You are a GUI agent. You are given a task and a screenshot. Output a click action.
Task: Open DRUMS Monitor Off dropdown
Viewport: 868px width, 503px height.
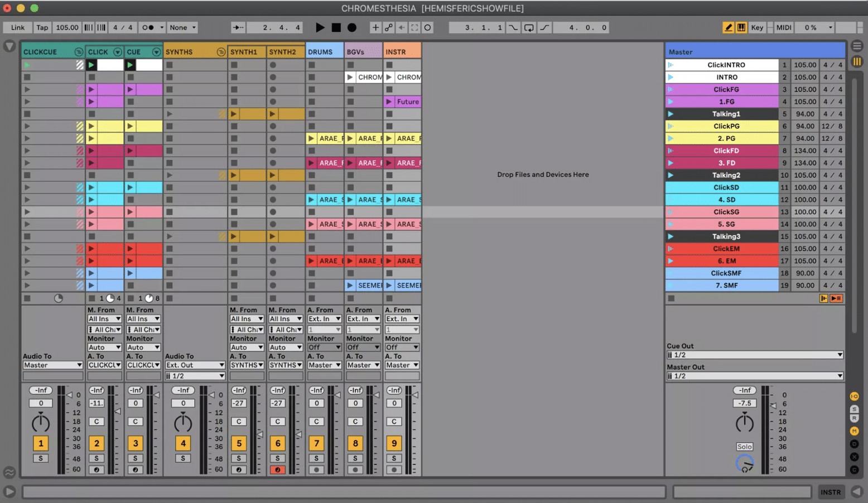(x=325, y=347)
